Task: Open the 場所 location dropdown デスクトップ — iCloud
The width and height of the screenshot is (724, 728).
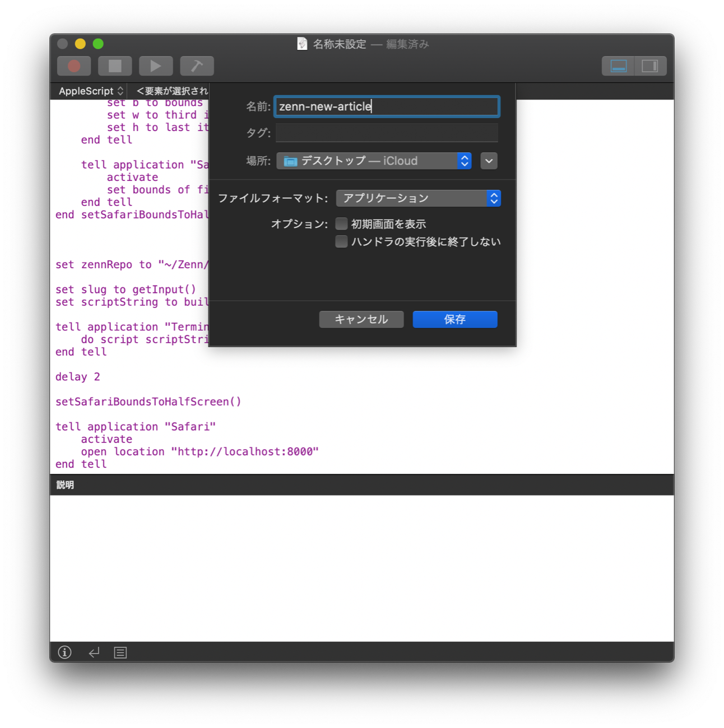Action: (x=374, y=161)
